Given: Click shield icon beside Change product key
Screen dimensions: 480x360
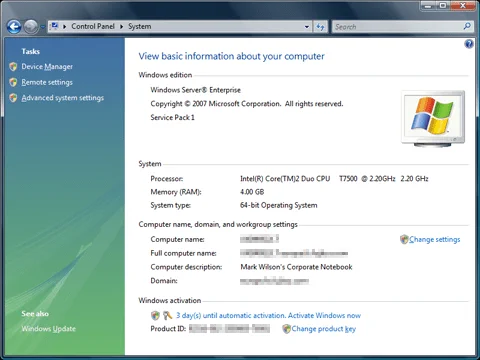Looking at the screenshot, I should (286, 329).
